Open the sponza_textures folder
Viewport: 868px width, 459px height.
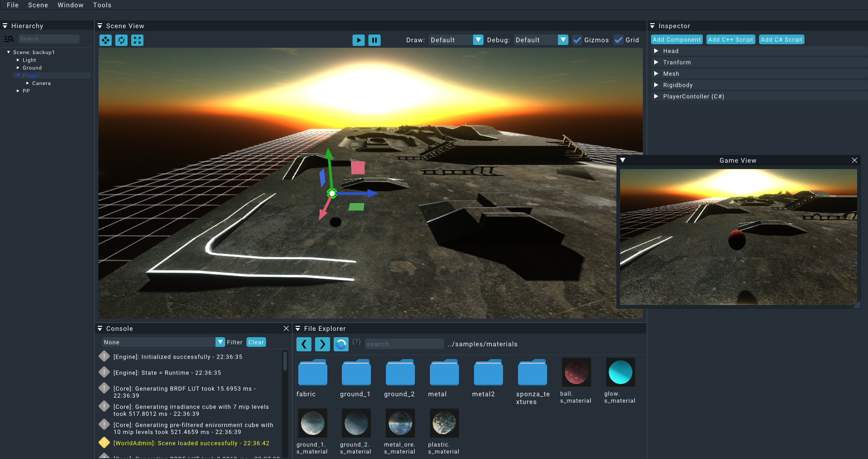tap(532, 372)
